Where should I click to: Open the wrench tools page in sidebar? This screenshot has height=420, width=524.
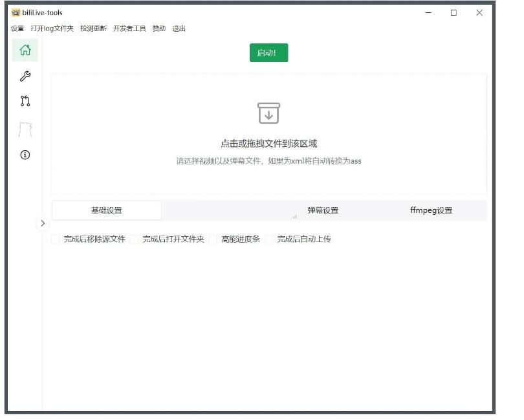pos(25,76)
